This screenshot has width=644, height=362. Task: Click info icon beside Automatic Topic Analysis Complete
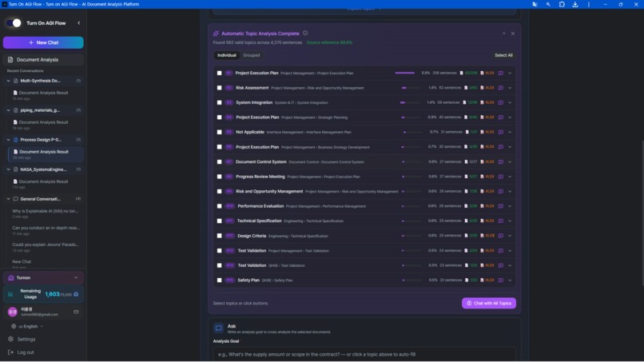(305, 34)
